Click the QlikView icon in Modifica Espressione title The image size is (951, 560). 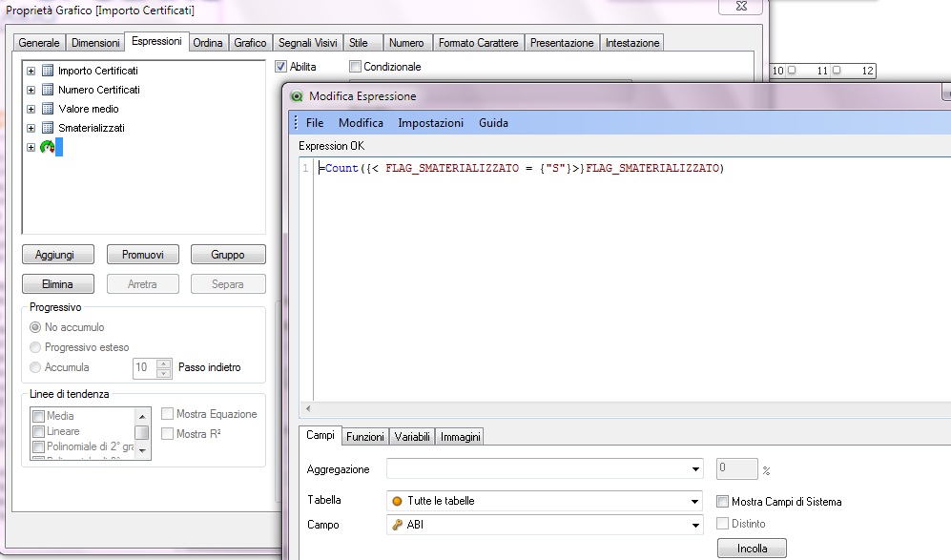(297, 96)
